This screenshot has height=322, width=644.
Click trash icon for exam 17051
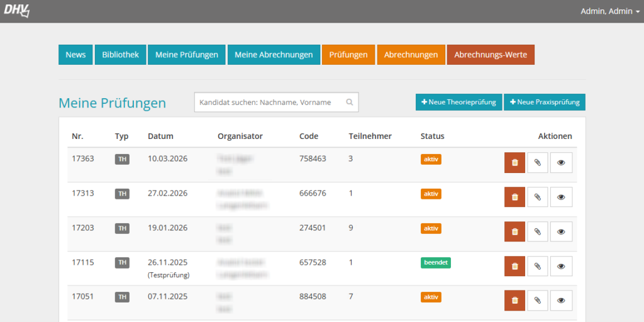pos(514,301)
